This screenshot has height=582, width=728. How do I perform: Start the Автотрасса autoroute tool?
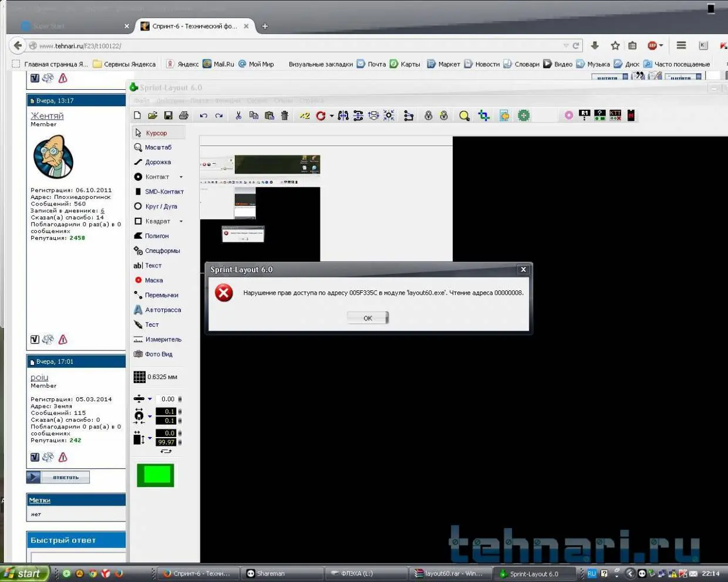[x=159, y=310]
